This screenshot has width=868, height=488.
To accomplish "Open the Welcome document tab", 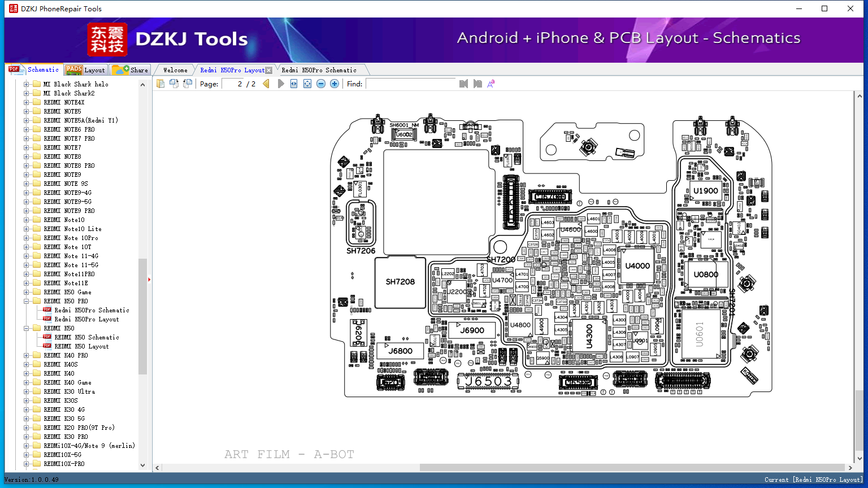I will [x=175, y=70].
